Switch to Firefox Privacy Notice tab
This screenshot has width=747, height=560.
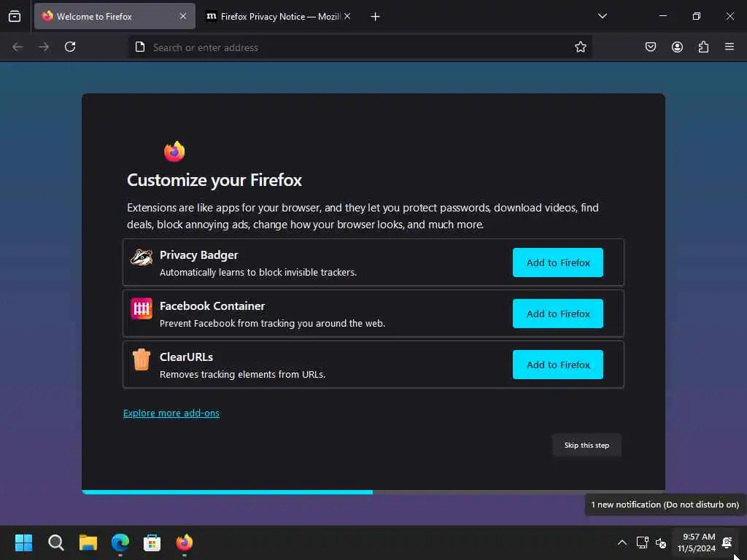[x=279, y=16]
